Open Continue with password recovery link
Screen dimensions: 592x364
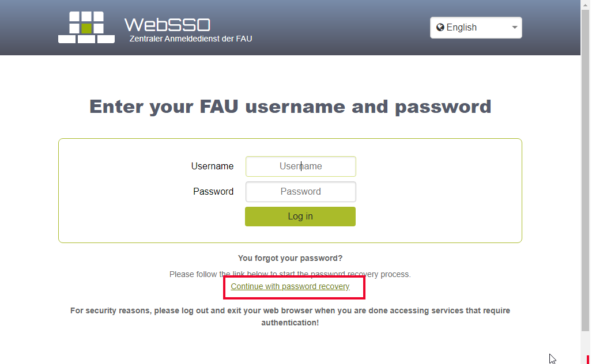(x=290, y=286)
